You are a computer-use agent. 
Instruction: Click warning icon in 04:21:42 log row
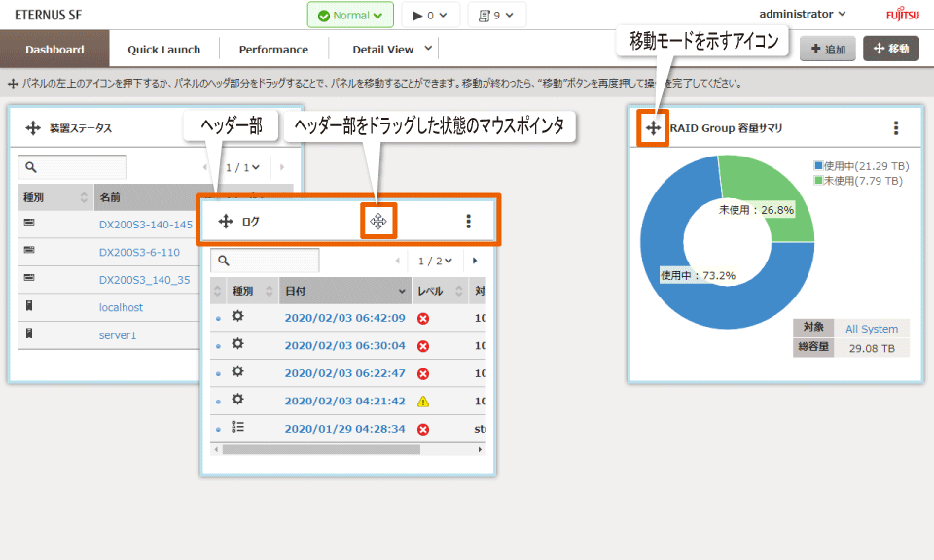423,402
